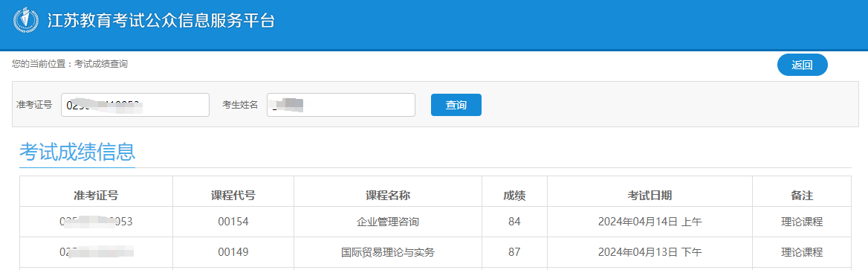
Task: Click the 准考证号 field label
Action: click(x=34, y=104)
